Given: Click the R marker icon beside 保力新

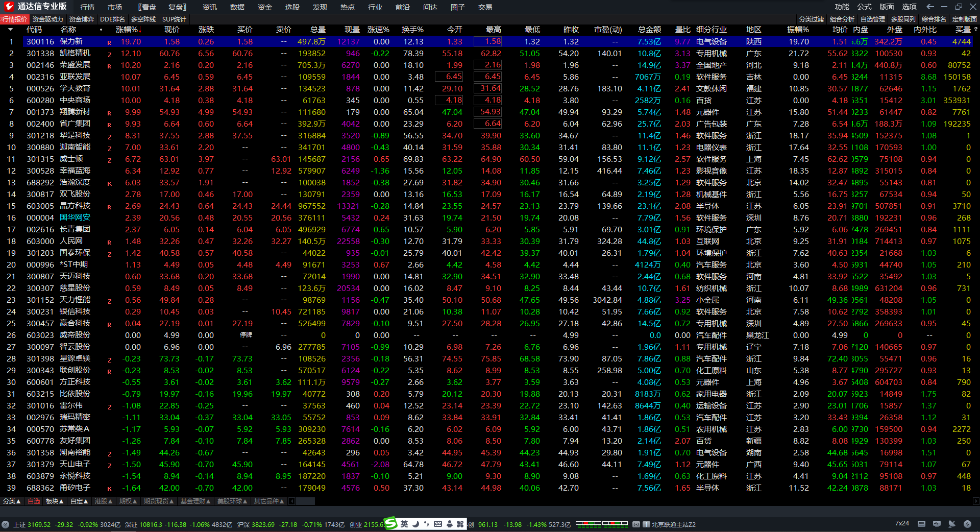Looking at the screenshot, I should 109,42.
